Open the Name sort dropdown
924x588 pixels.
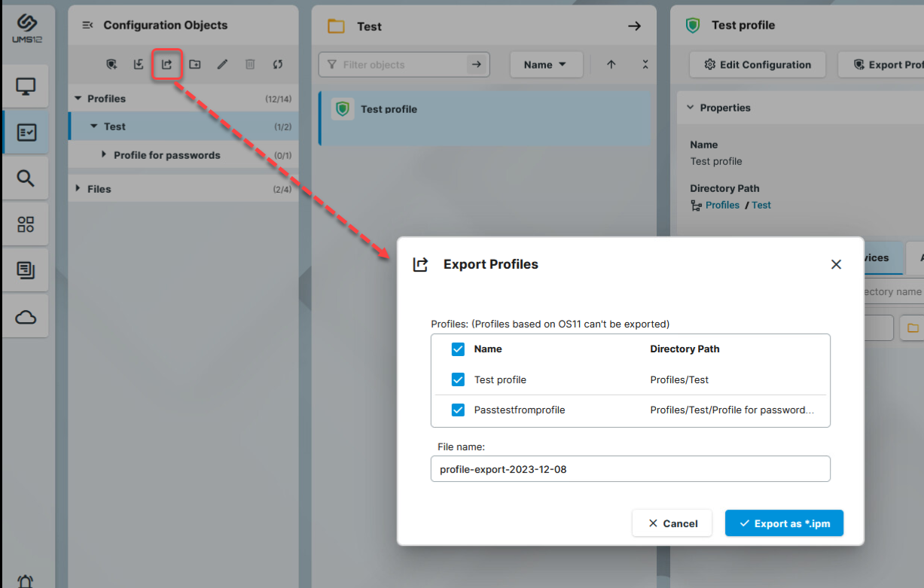[x=546, y=65]
